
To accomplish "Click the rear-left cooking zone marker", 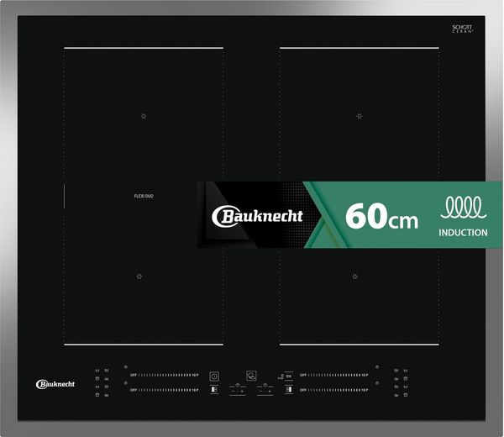I will 144,116.
